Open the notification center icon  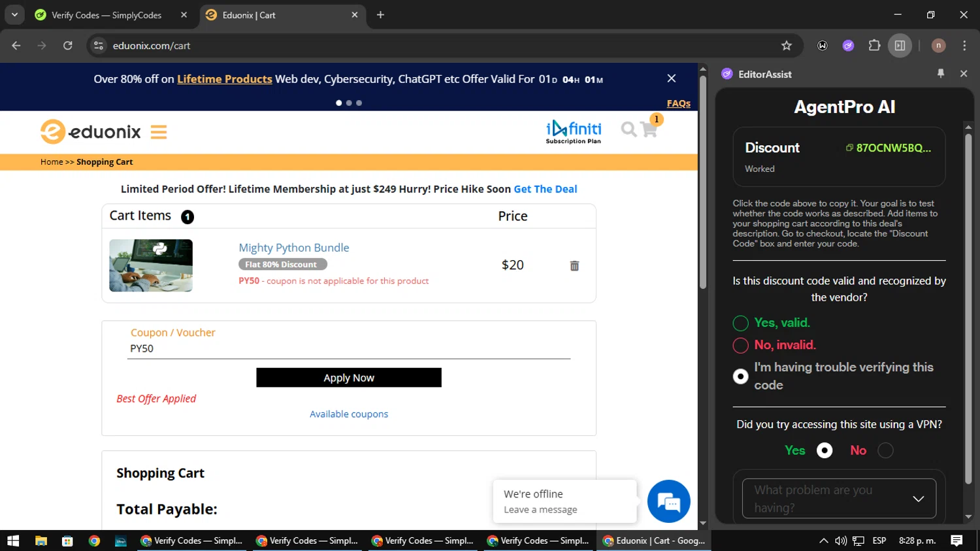click(956, 541)
